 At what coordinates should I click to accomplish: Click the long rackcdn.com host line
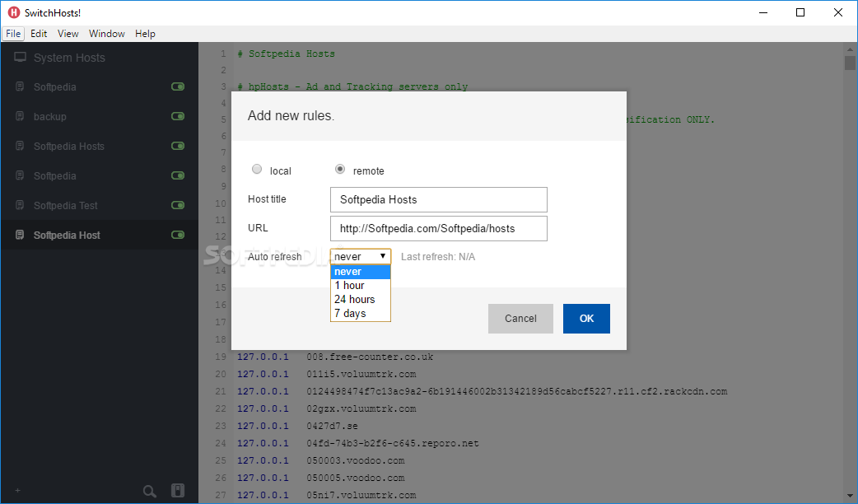516,391
